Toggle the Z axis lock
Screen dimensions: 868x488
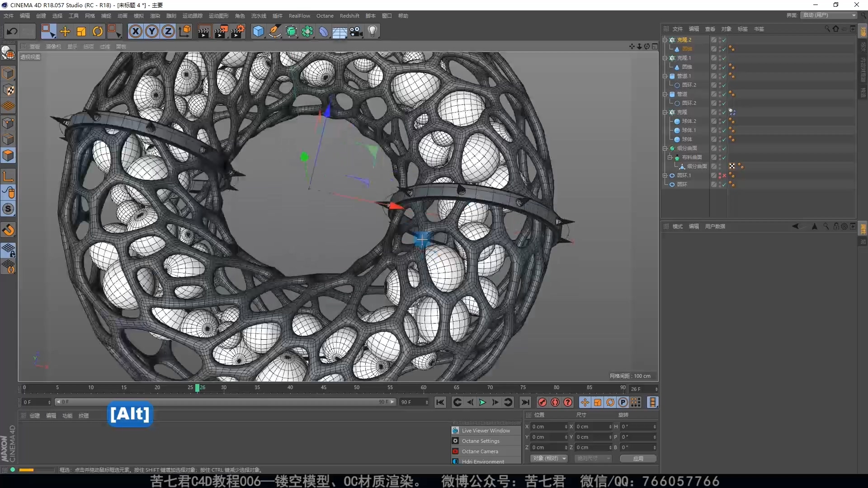click(x=168, y=31)
